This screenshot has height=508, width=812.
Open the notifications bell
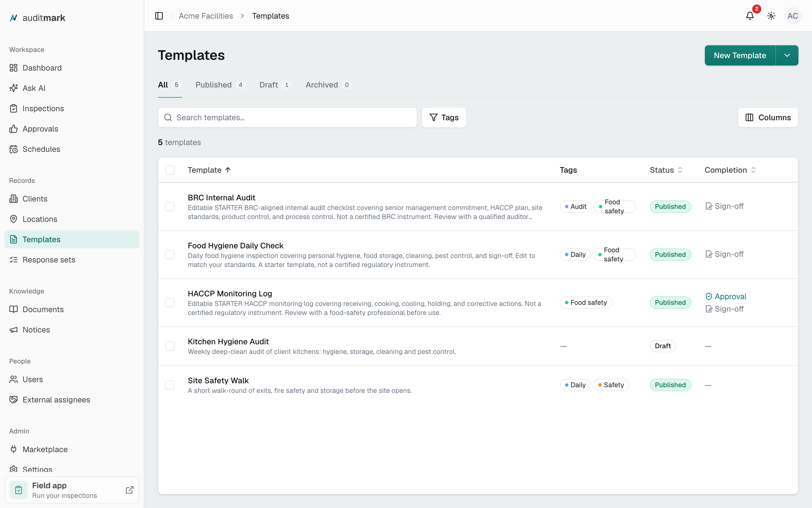click(x=750, y=16)
